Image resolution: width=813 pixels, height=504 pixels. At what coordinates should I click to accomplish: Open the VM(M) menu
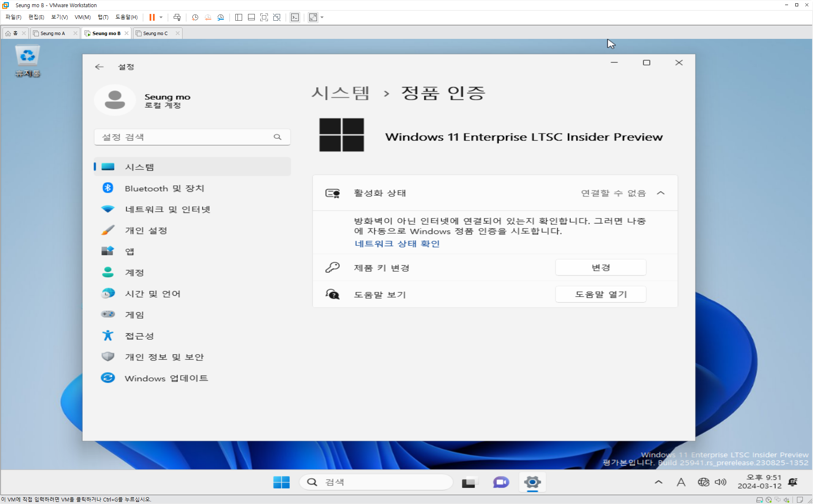(x=82, y=17)
